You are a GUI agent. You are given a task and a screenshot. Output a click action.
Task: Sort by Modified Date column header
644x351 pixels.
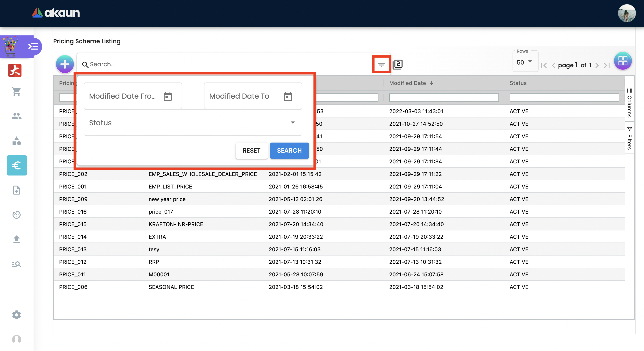pos(408,83)
